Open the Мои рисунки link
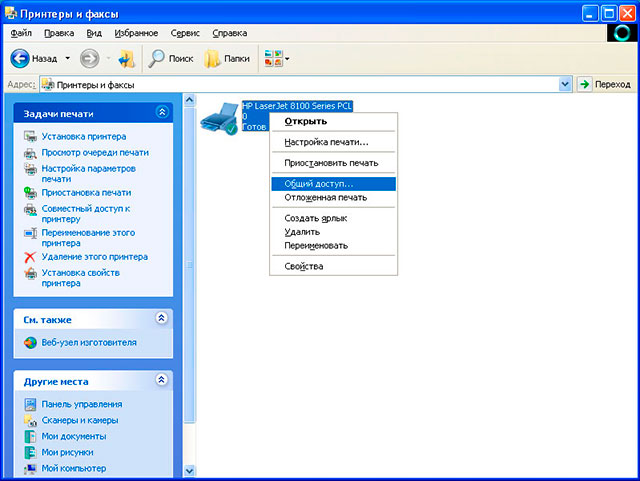This screenshot has width=640, height=481. 67,452
